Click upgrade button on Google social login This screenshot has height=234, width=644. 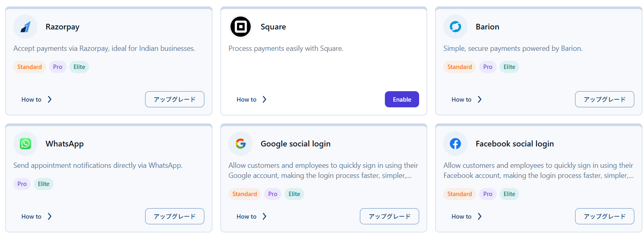pos(389,217)
